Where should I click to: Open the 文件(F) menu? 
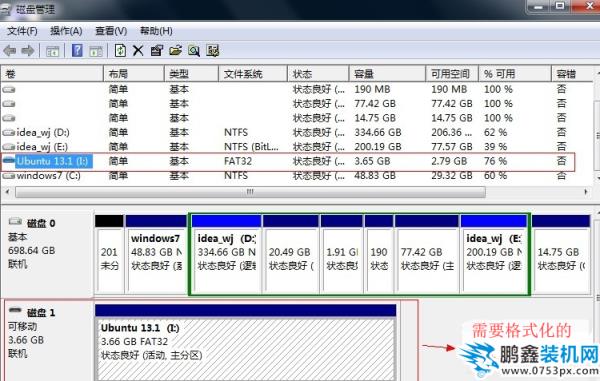(x=22, y=31)
